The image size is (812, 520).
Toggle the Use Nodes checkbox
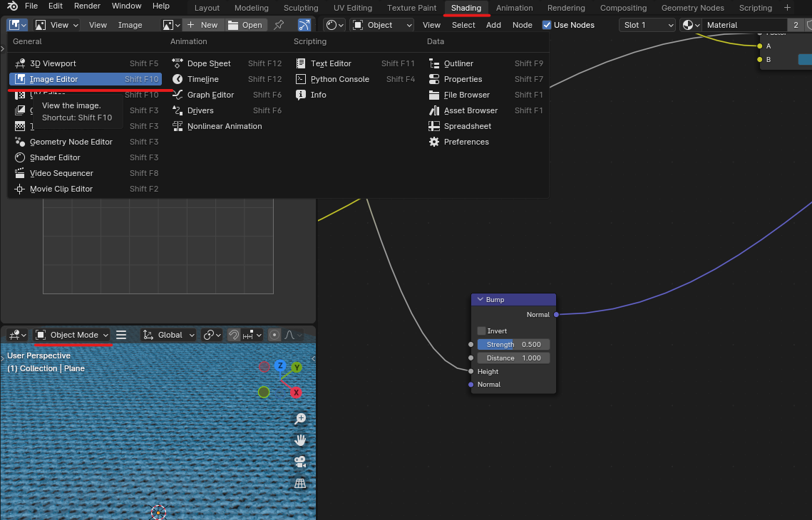pyautogui.click(x=547, y=25)
